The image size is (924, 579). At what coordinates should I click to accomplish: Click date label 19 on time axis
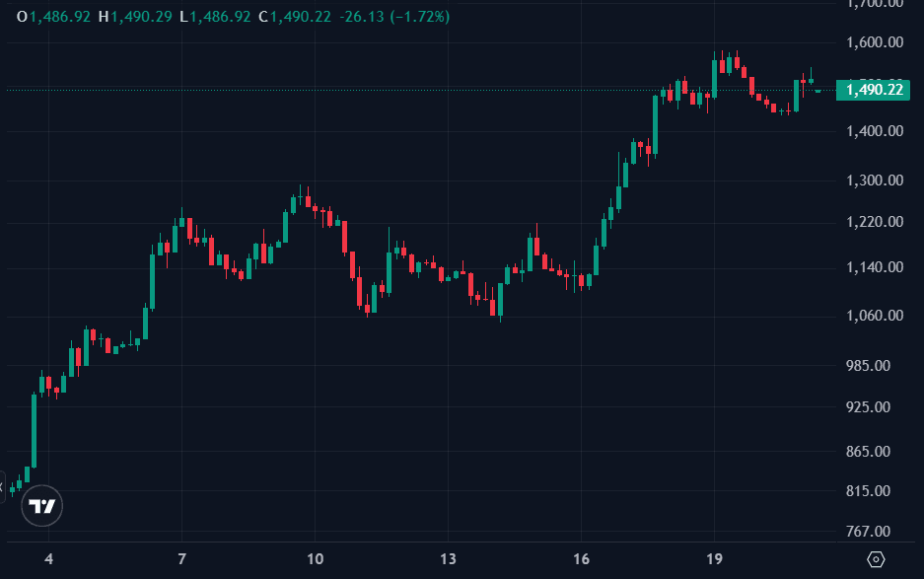(x=714, y=559)
